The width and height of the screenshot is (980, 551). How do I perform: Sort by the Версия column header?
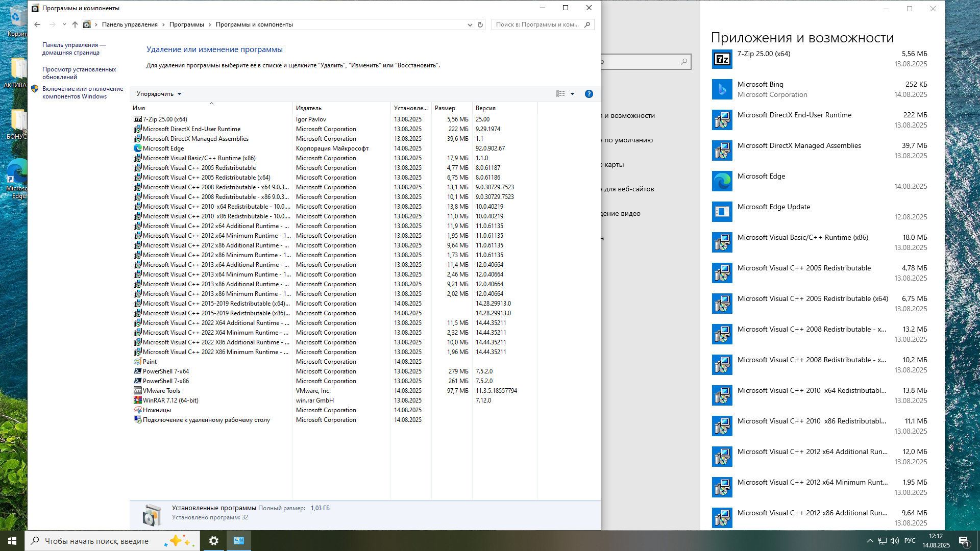coord(505,108)
